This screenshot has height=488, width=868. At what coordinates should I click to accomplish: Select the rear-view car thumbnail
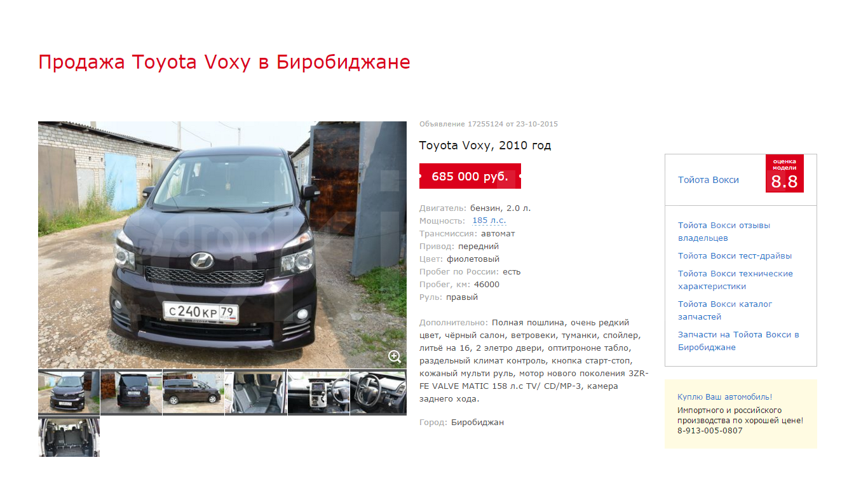[131, 393]
